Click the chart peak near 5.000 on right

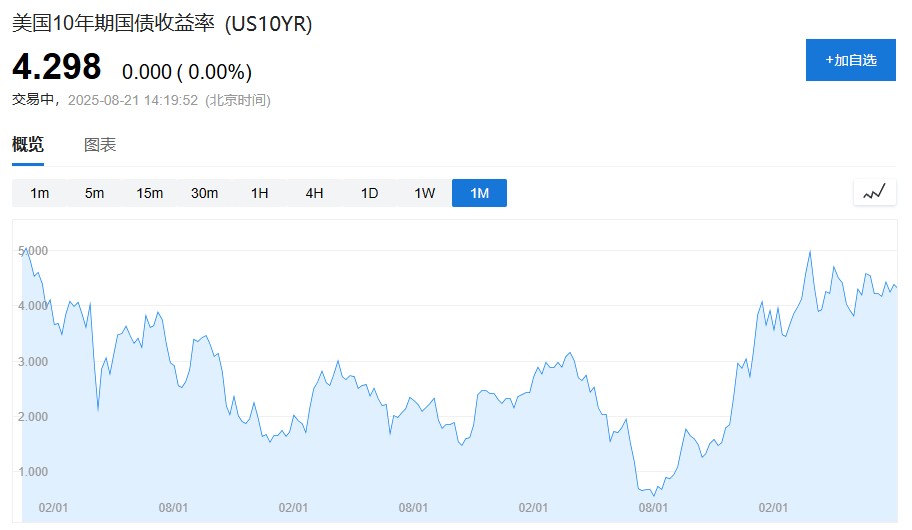coord(810,251)
